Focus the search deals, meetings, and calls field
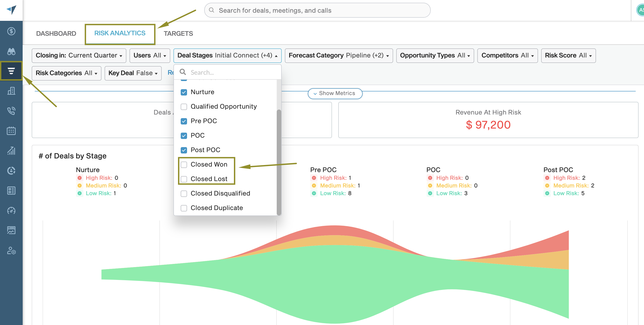 pos(317,10)
